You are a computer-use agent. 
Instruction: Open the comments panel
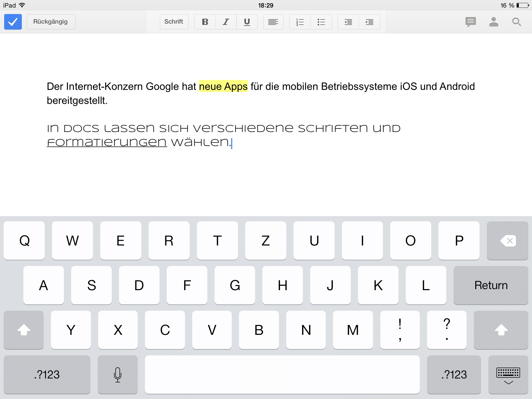pos(471,22)
